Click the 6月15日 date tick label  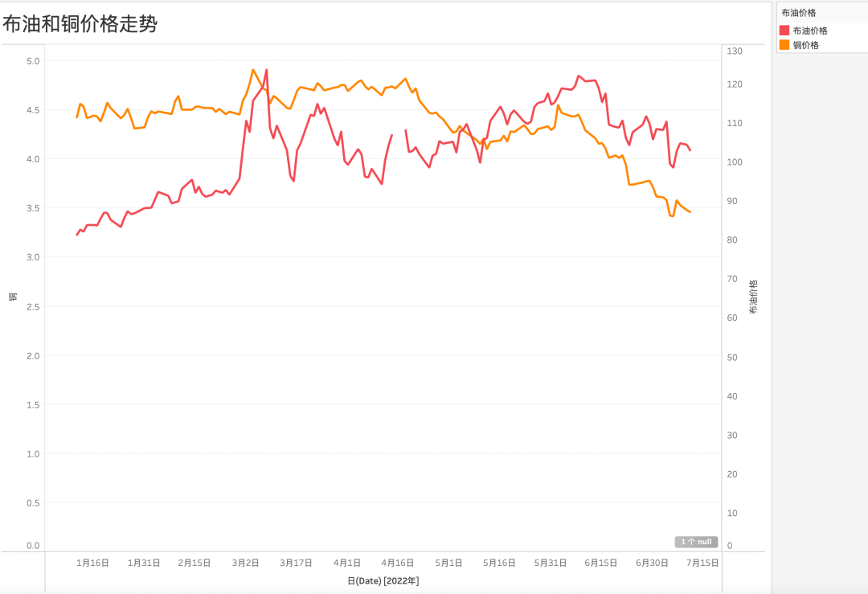pyautogui.click(x=600, y=563)
